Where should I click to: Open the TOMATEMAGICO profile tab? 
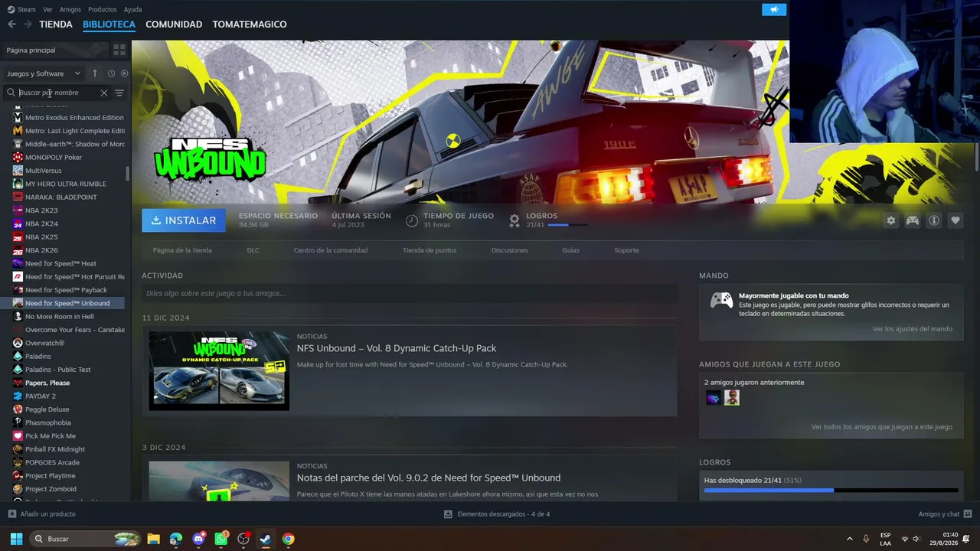coord(250,24)
